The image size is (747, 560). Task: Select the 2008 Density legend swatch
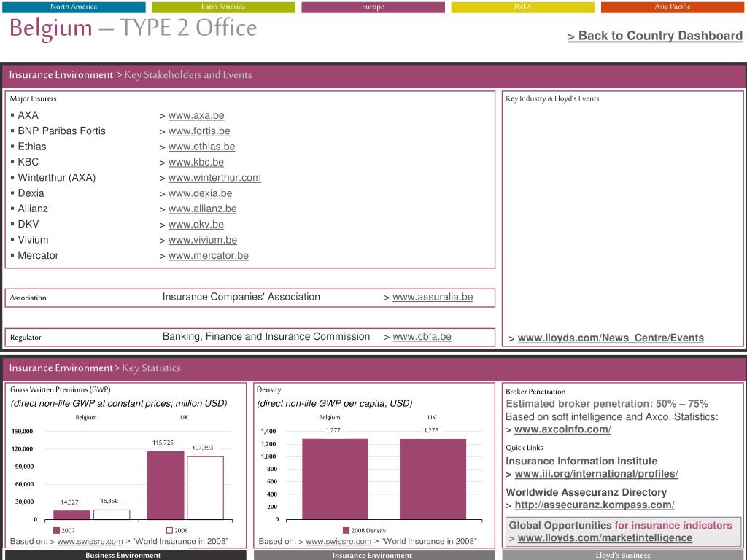click(347, 531)
